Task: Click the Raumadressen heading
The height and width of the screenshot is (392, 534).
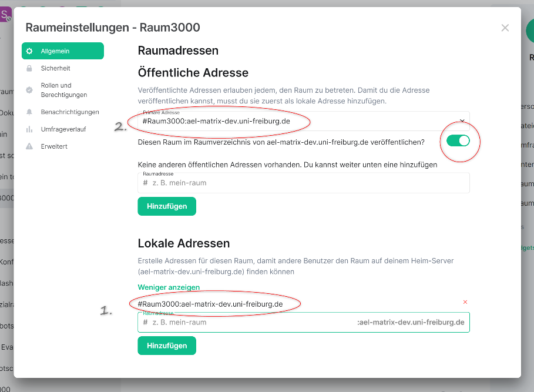Action: [x=178, y=51]
